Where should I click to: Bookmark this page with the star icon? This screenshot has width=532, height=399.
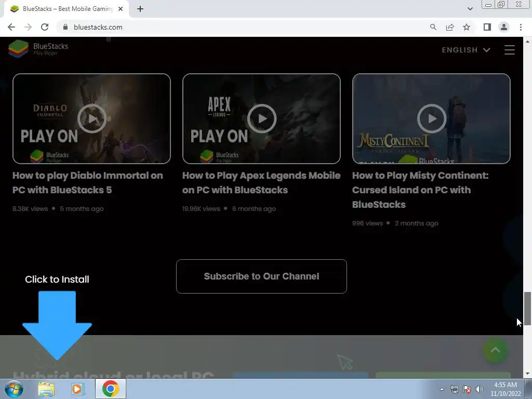coord(467,27)
